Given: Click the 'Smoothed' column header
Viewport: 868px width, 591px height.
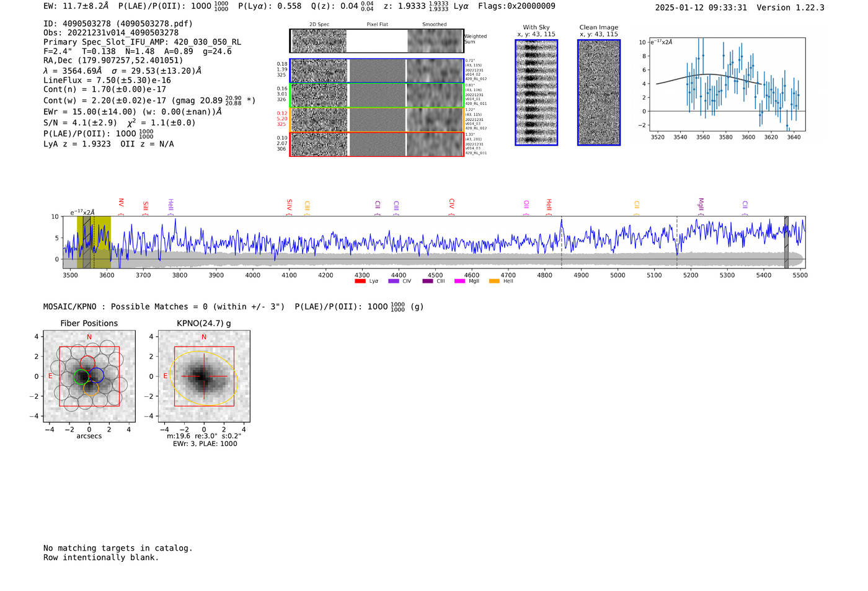Looking at the screenshot, I should tap(435, 25).
